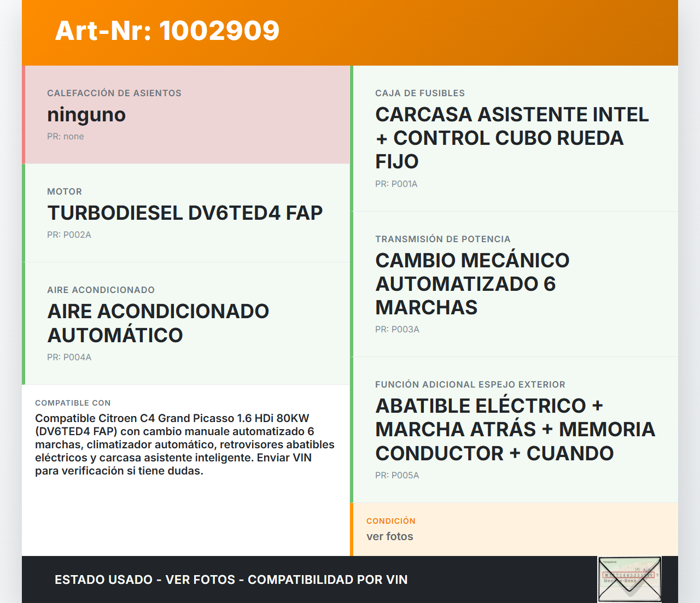
Task: Click the PR: P005A code
Action: [397, 476]
